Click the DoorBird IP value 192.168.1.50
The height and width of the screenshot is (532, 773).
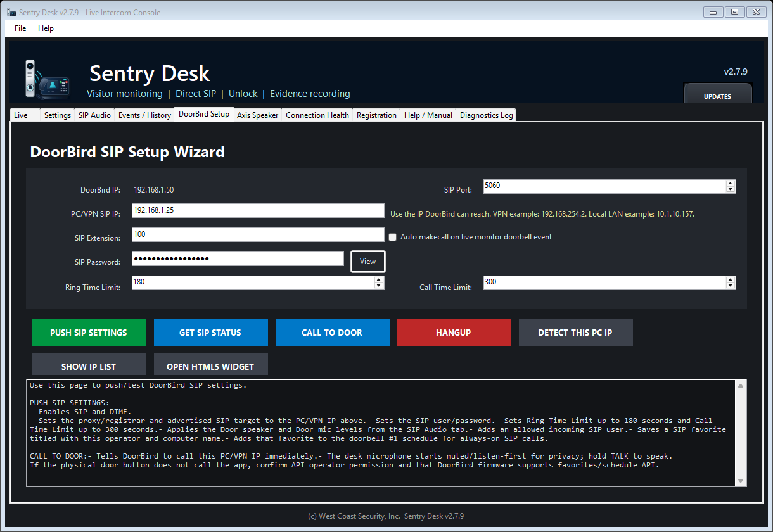(x=154, y=189)
